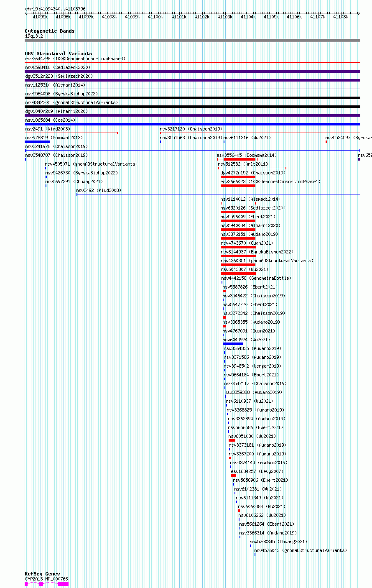Image resolution: width=372 pixels, height=588 pixels.
Task: Click the blue bar below nsv1065684
Action: 192,124
